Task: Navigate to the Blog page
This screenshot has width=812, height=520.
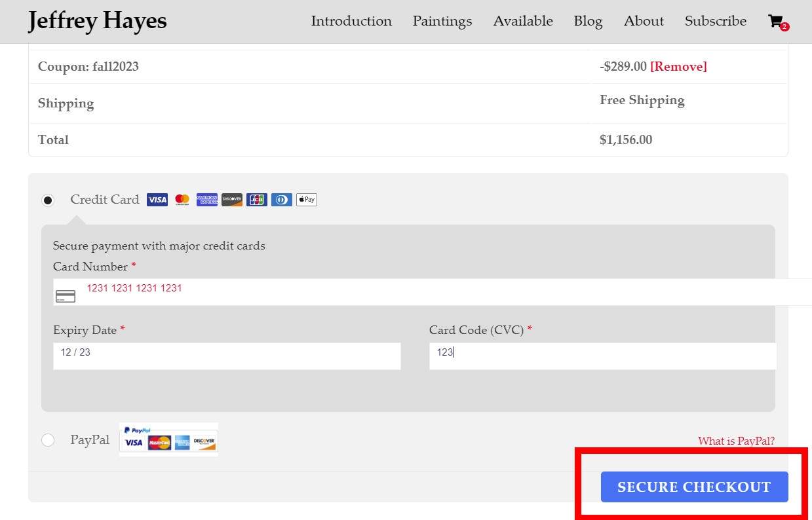Action: coord(588,21)
